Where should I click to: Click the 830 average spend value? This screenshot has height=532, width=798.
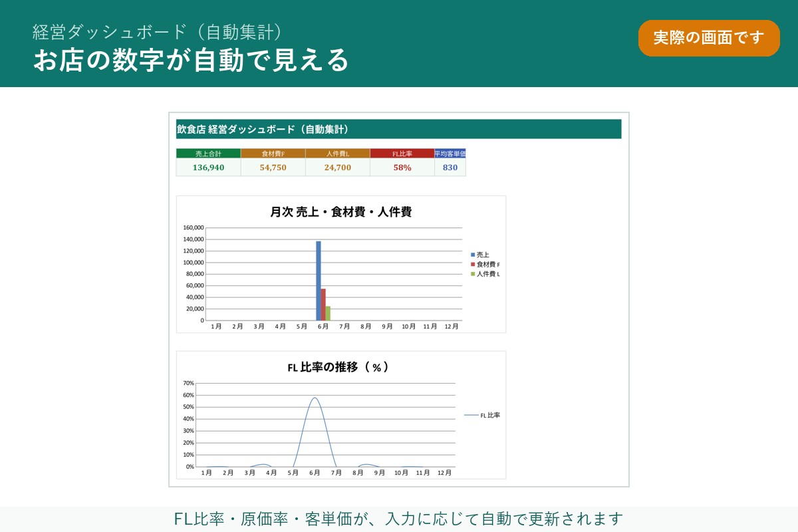[450, 168]
